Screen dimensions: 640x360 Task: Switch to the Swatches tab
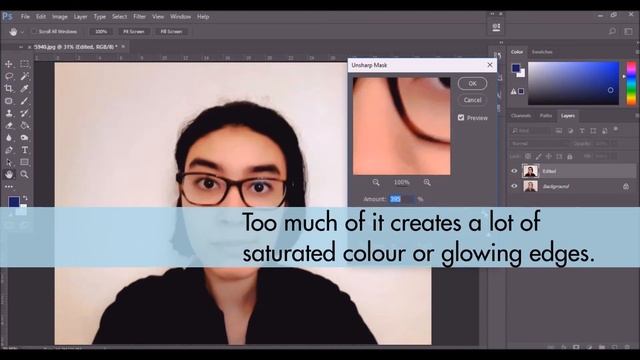pos(542,52)
